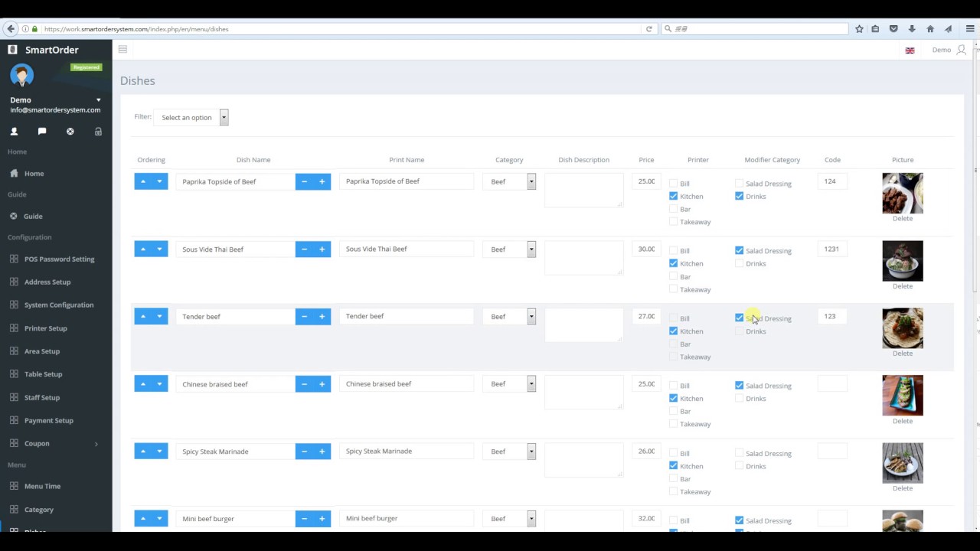Viewport: 980px width, 551px height.
Task: Click the plus button for Tender beef
Action: 322,316
